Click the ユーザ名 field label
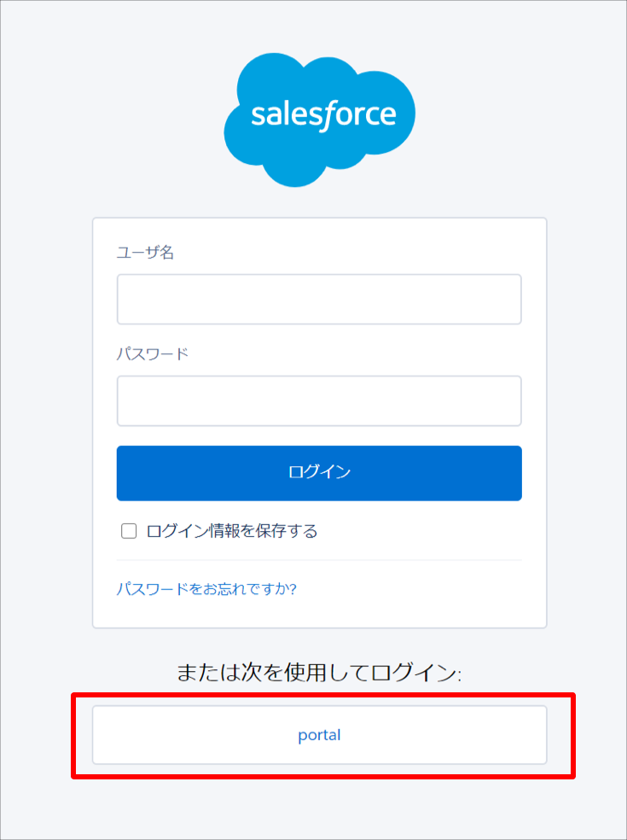This screenshot has width=627, height=840. (145, 253)
